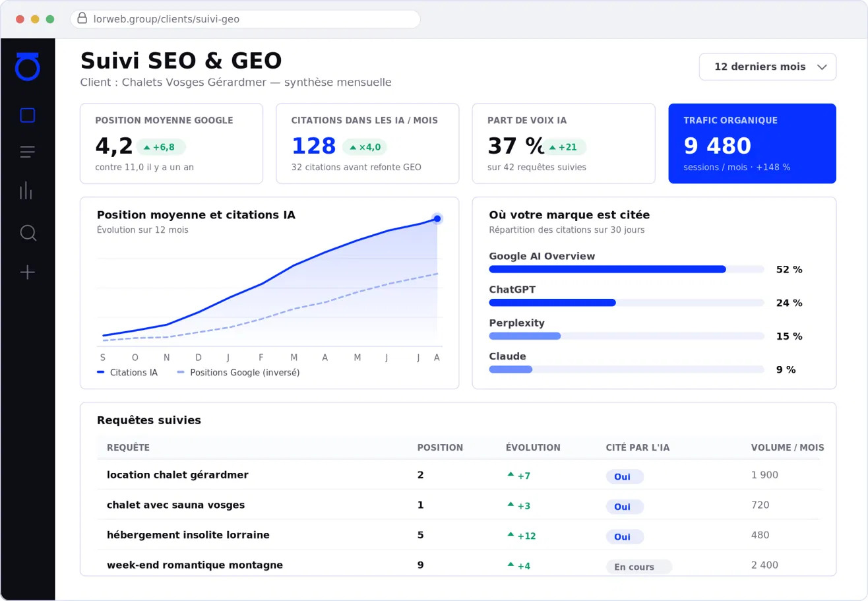Viewport: 868px width, 601px height.
Task: Select the 'chalet avec sauna vosges' query
Action: [175, 505]
